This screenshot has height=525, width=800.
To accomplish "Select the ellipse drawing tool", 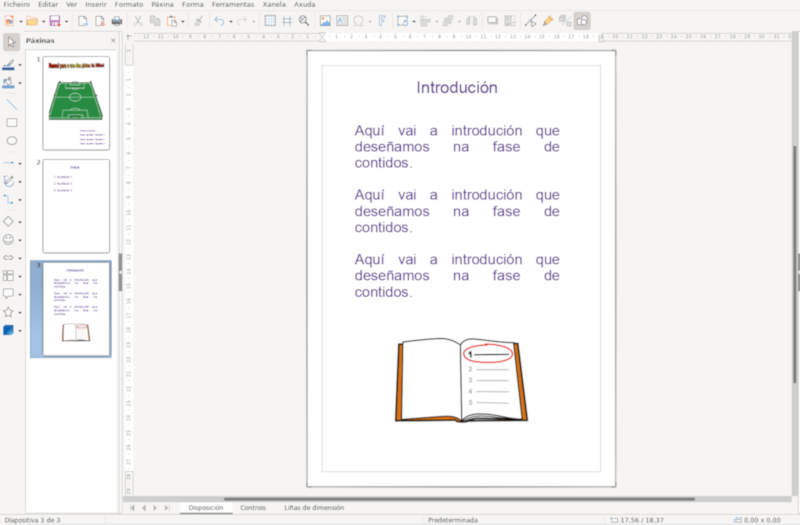I will pyautogui.click(x=11, y=142).
